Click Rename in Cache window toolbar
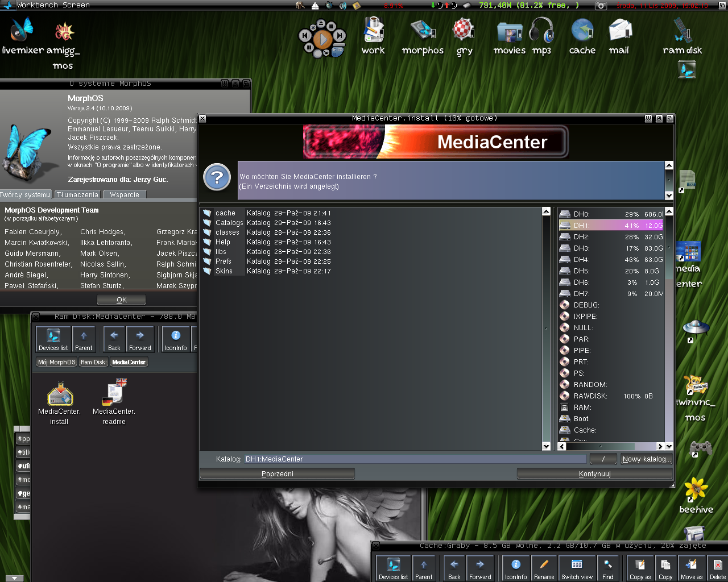Screen dimensions: 728x582 point(544,568)
